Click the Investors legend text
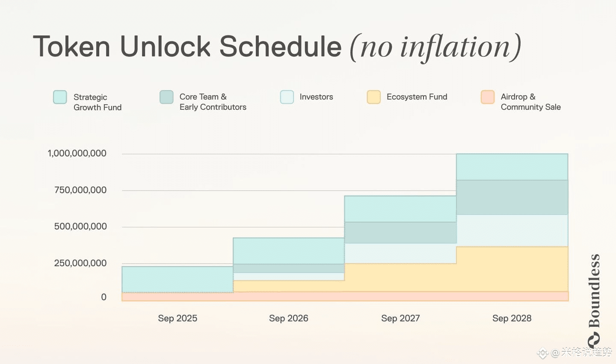This screenshot has width=616, height=364. click(316, 97)
